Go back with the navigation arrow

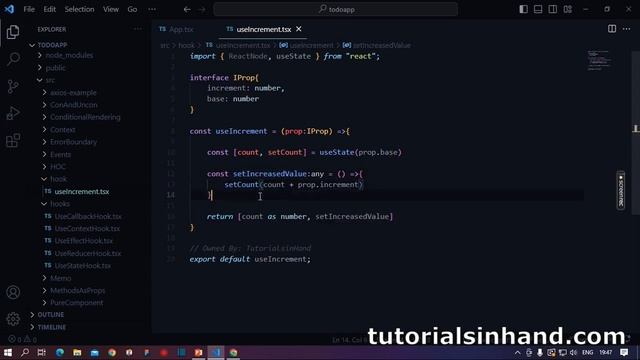pyautogui.click(x=187, y=9)
